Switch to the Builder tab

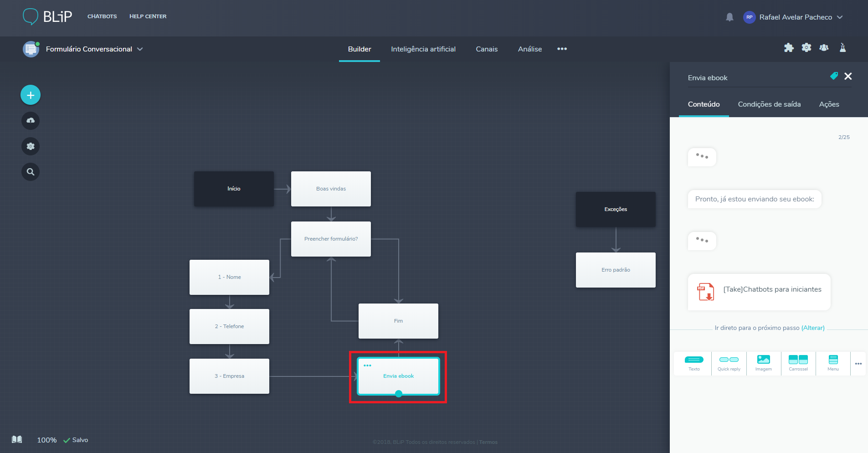click(360, 49)
